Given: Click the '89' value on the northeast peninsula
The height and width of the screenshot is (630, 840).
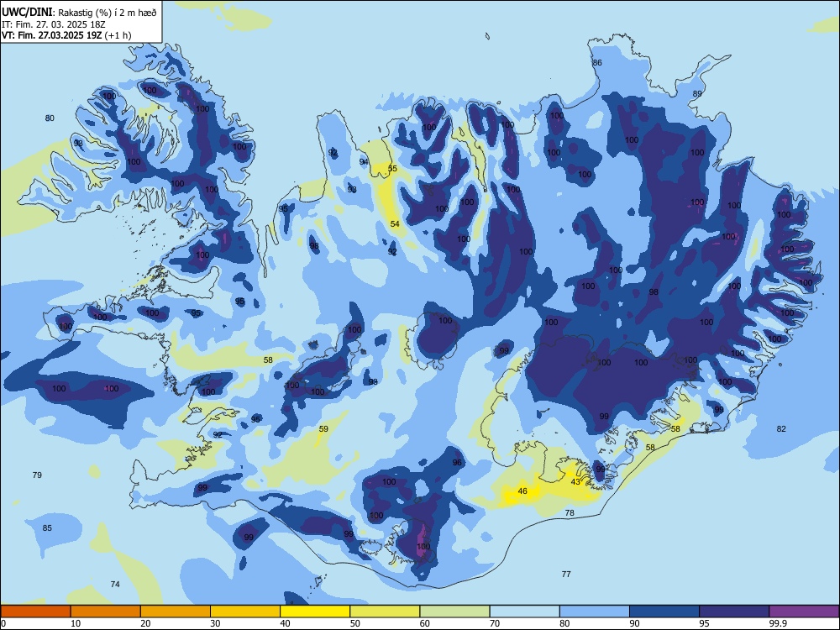Looking at the screenshot, I should pyautogui.click(x=697, y=94).
